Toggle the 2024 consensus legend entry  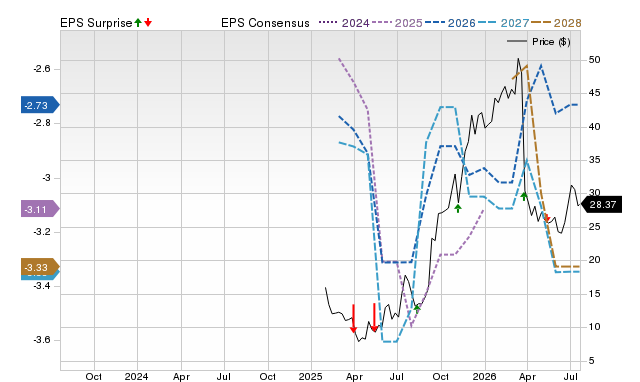coord(344,23)
